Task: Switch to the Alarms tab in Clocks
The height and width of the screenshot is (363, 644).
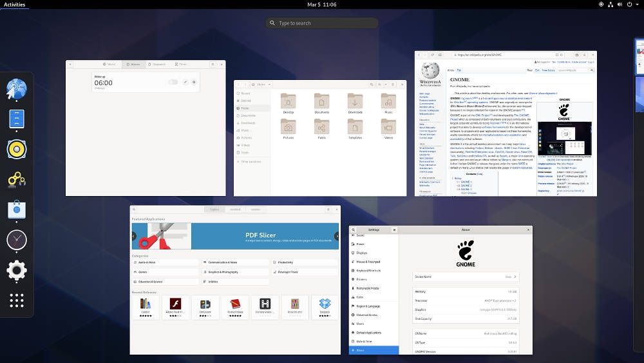Action: point(133,64)
